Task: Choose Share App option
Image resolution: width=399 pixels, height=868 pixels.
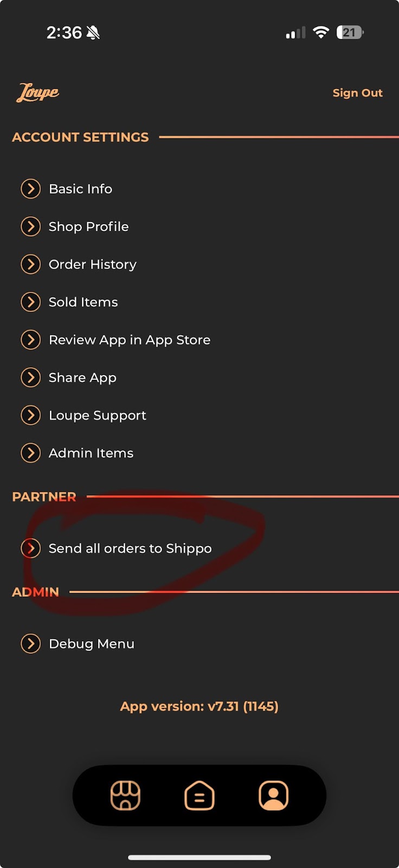Action: (x=82, y=378)
